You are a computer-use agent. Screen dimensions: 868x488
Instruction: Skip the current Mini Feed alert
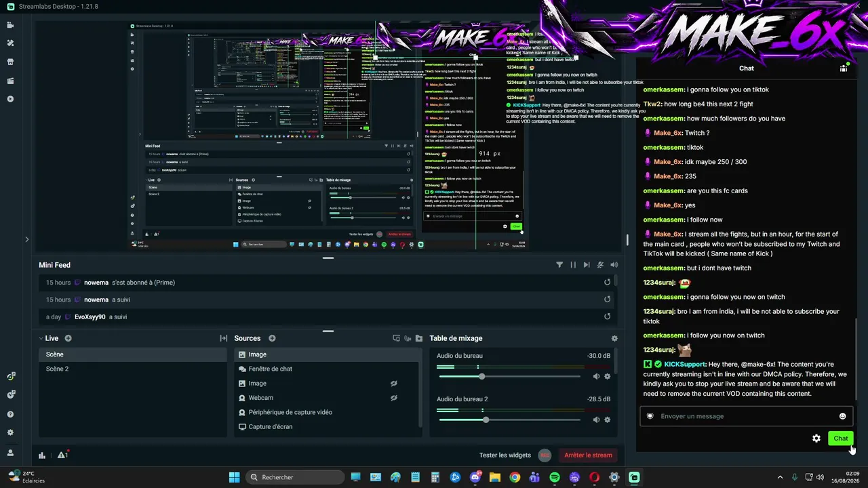click(x=587, y=265)
